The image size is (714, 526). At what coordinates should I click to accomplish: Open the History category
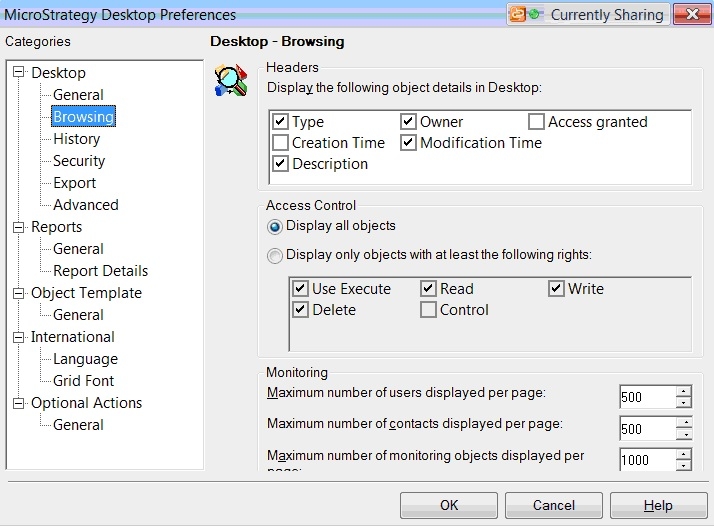coord(76,138)
